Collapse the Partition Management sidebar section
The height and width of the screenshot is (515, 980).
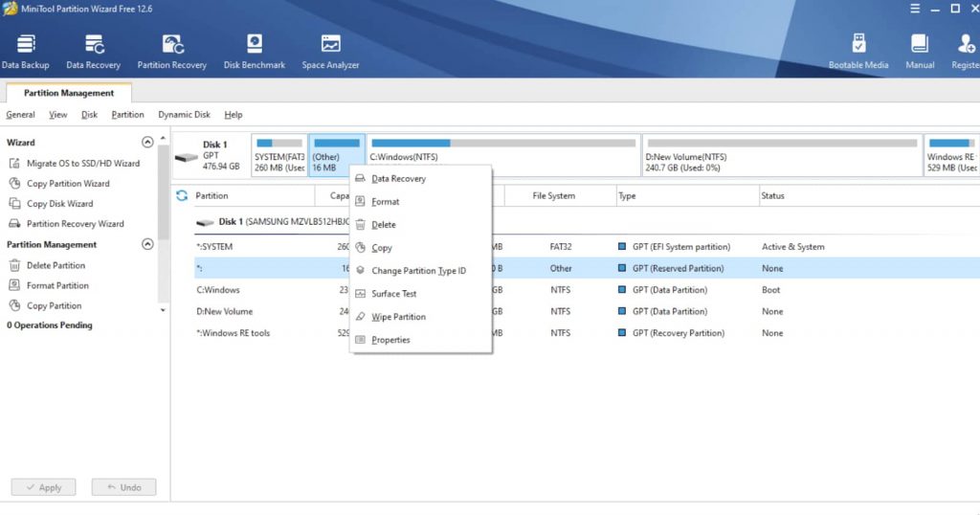click(x=147, y=244)
